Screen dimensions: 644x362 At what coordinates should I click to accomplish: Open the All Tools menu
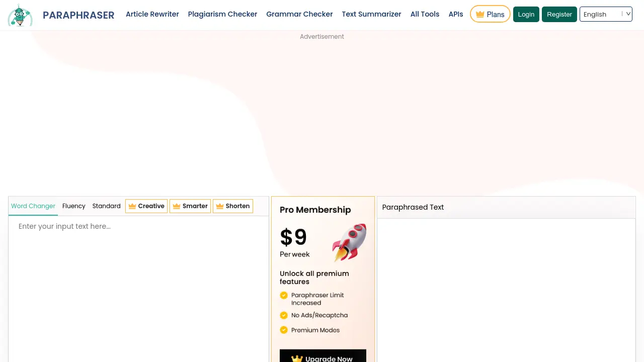coord(425,14)
